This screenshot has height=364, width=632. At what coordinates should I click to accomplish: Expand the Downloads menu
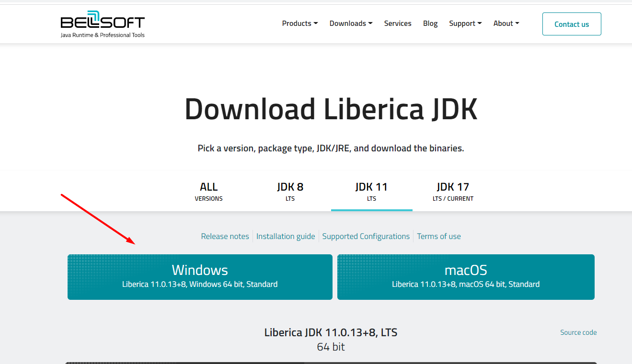tap(351, 23)
